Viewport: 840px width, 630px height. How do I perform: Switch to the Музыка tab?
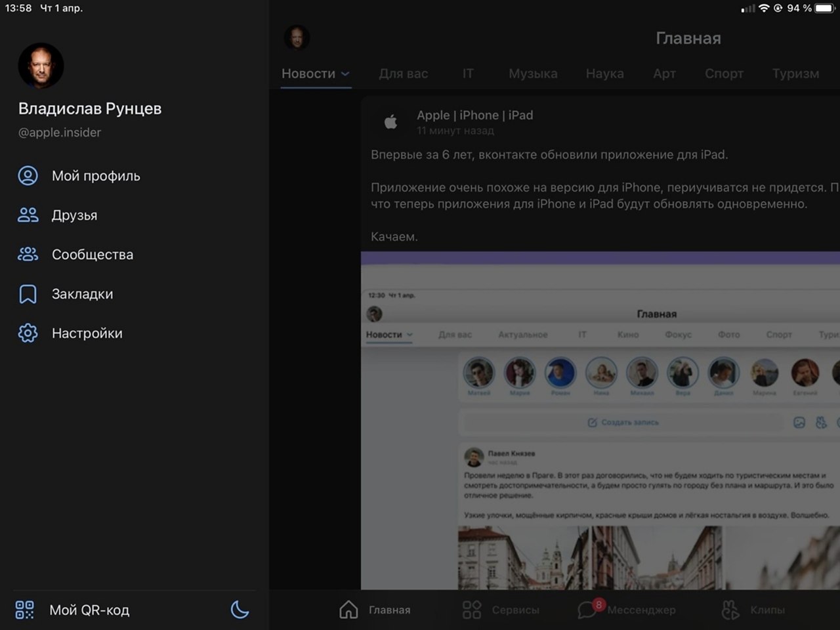click(x=533, y=73)
